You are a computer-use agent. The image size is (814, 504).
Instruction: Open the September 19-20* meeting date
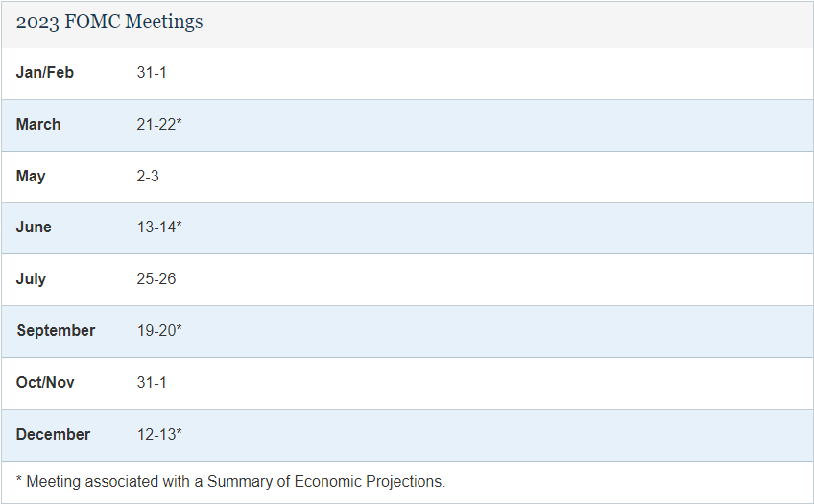pos(159,330)
